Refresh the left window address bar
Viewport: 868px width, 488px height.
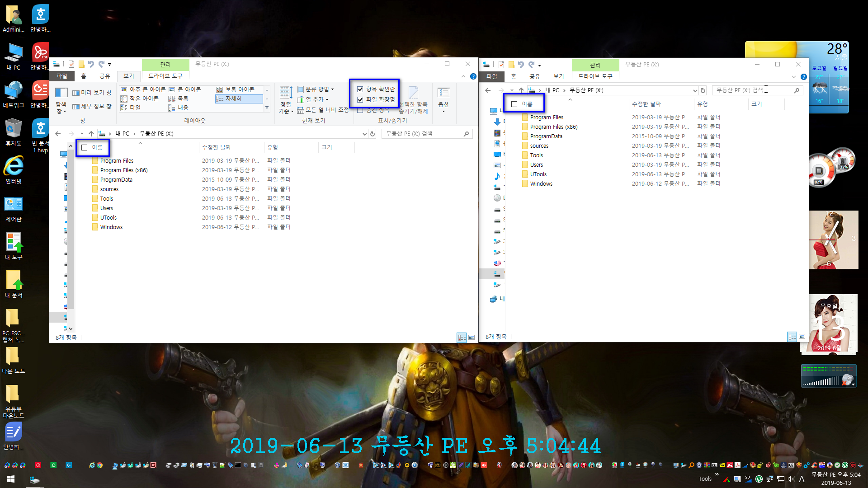click(x=373, y=134)
